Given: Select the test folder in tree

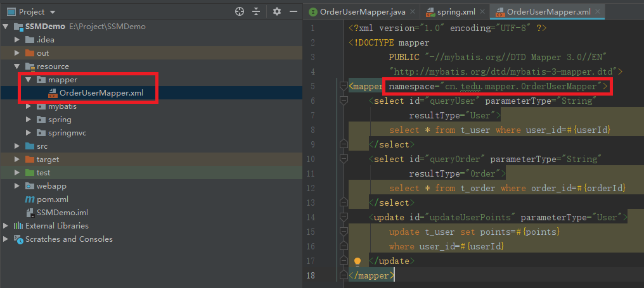Looking at the screenshot, I should (x=44, y=173).
